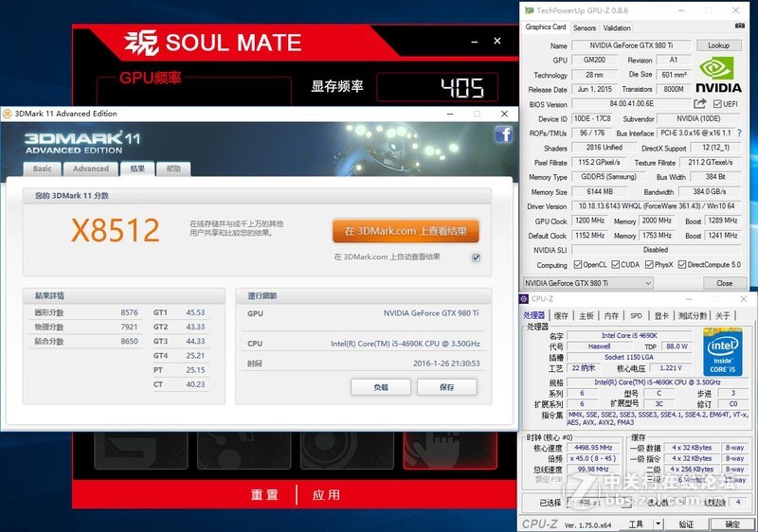Click the 核心速度 value 4498.95 MHz in CPU-Z
758x532 pixels.
pyautogui.click(x=593, y=448)
